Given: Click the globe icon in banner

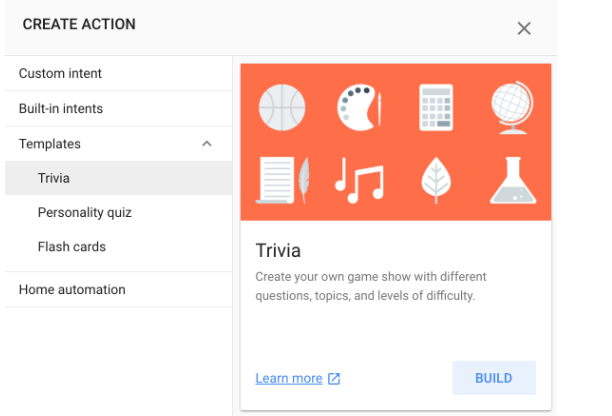Looking at the screenshot, I should coord(513,106).
